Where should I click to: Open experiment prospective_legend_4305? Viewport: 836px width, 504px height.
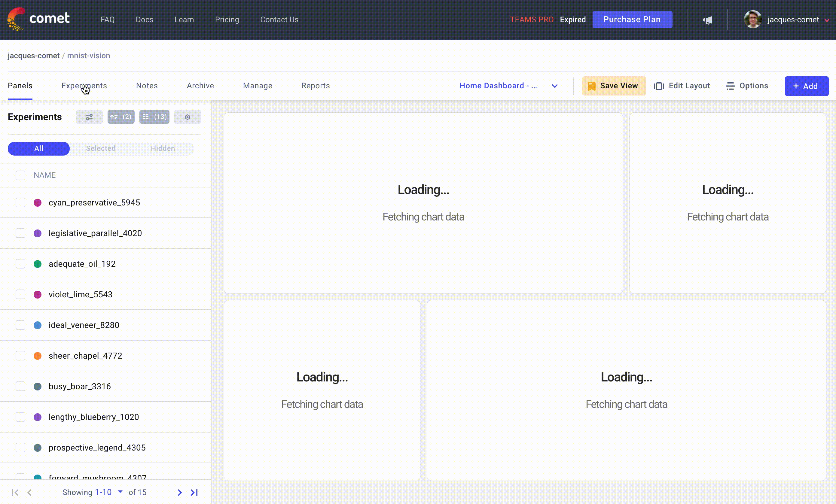click(x=97, y=448)
